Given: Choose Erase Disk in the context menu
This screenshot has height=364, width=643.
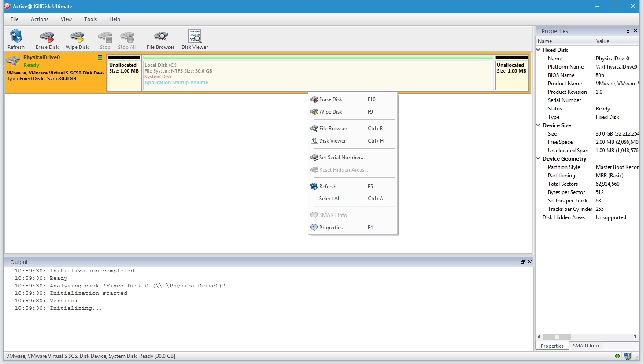Looking at the screenshot, I should [x=331, y=99].
